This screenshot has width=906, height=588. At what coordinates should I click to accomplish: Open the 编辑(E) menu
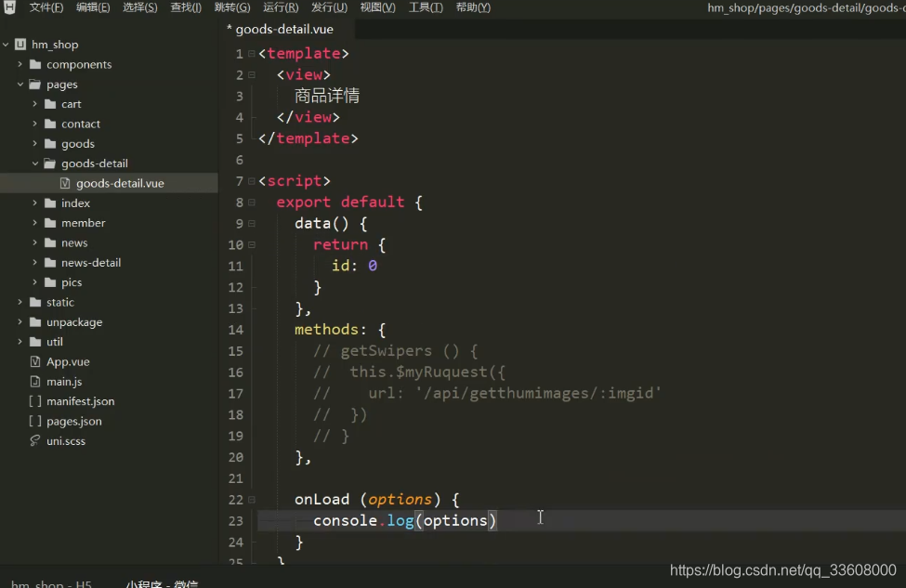93,7
